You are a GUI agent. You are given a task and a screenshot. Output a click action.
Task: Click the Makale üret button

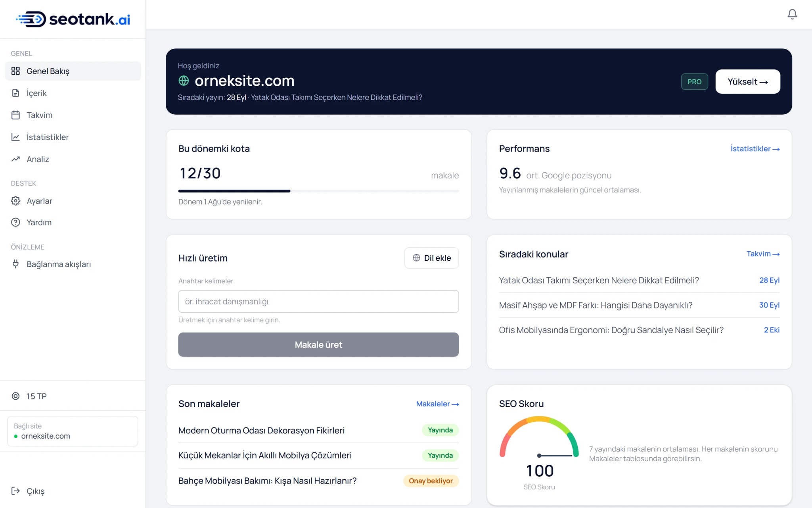318,344
